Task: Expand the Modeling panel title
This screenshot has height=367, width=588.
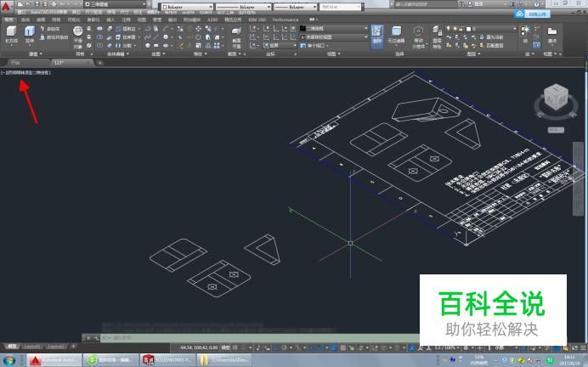Action: tap(35, 54)
